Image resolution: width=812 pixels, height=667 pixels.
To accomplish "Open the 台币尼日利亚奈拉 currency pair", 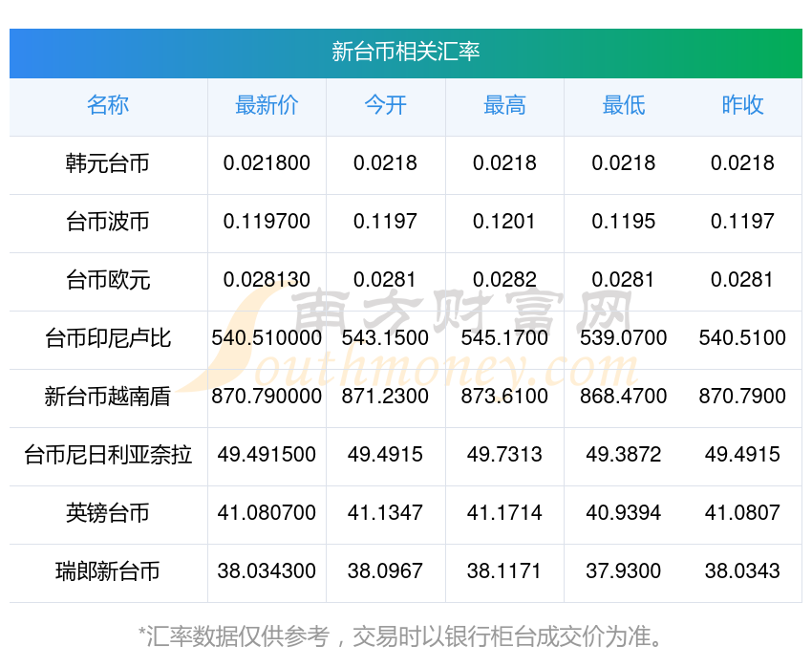I will 108,455.
